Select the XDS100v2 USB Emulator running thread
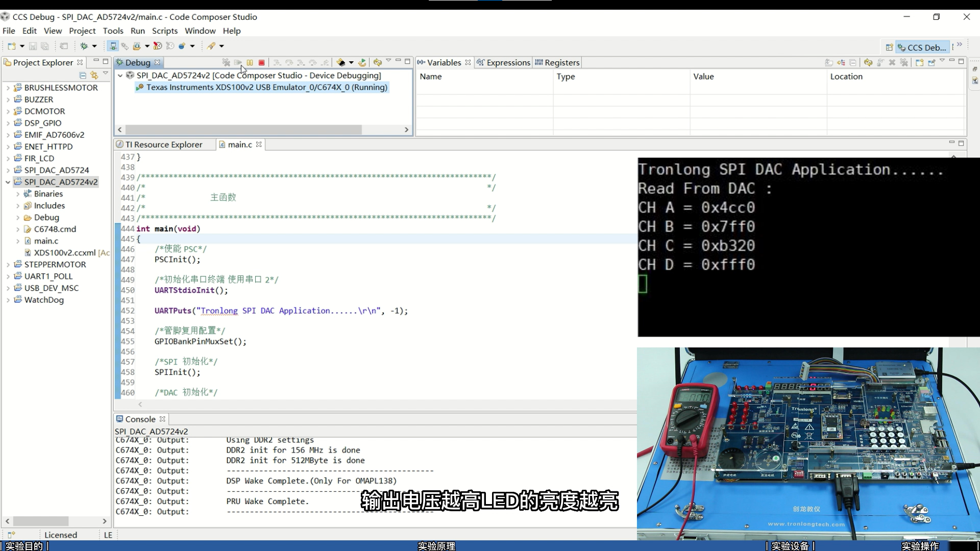 coord(262,87)
